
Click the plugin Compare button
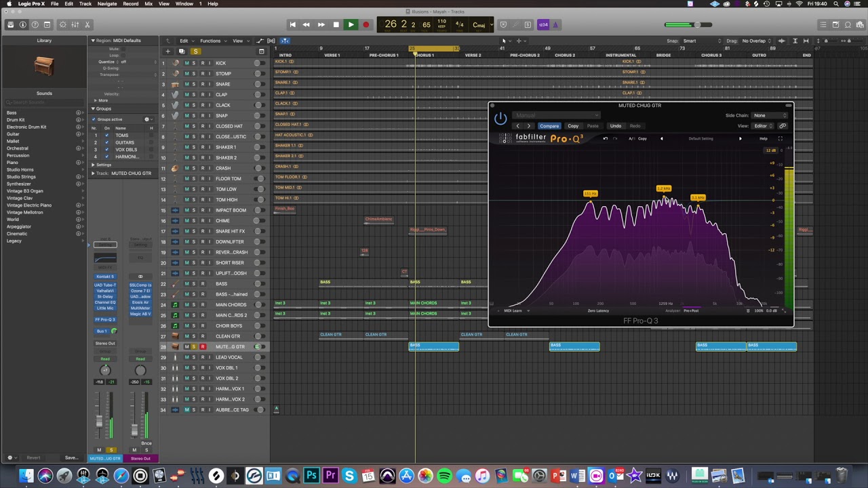click(x=549, y=126)
